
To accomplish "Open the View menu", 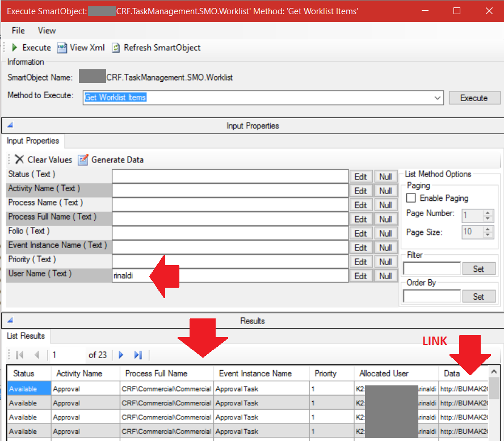I will (47, 31).
